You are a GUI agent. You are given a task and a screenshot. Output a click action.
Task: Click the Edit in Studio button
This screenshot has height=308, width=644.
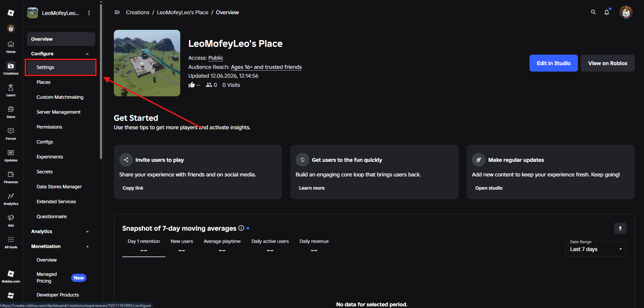pyautogui.click(x=554, y=63)
